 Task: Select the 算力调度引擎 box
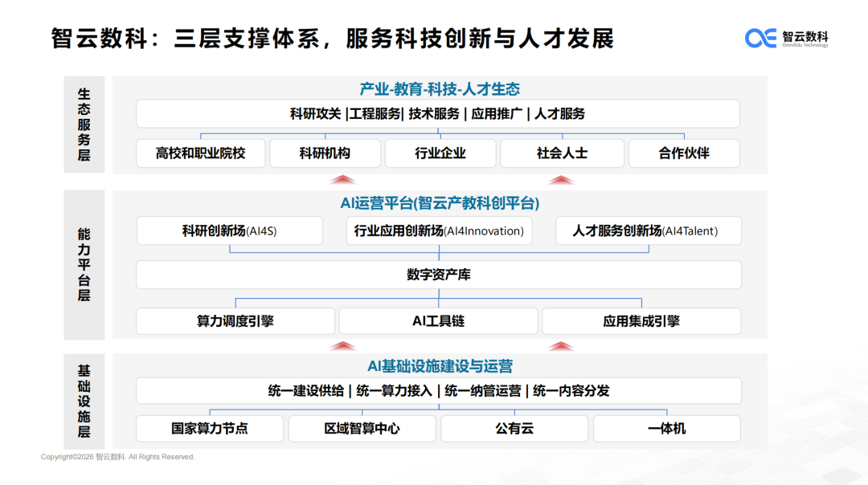tap(235, 321)
